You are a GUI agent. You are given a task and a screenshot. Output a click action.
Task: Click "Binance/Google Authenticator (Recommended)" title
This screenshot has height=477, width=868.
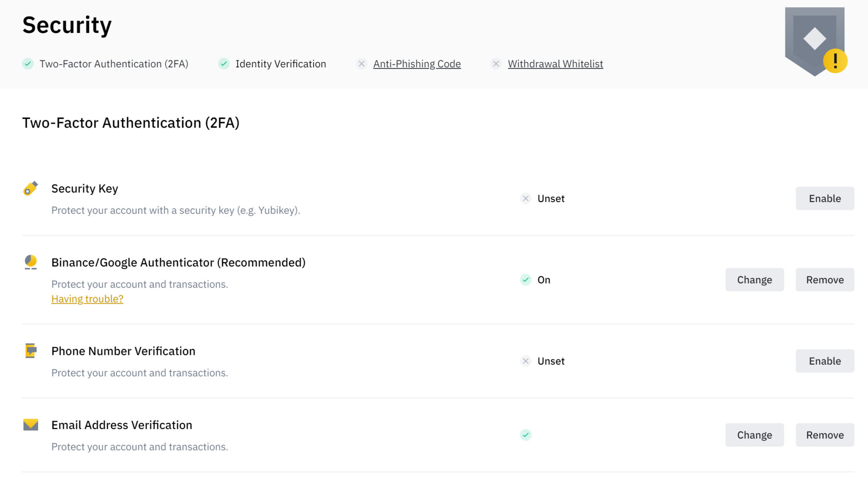(178, 263)
